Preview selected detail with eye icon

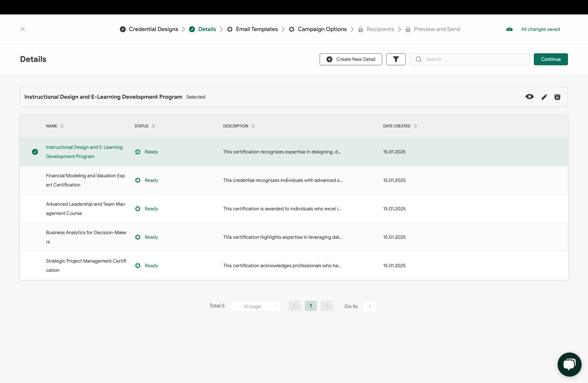pos(529,97)
